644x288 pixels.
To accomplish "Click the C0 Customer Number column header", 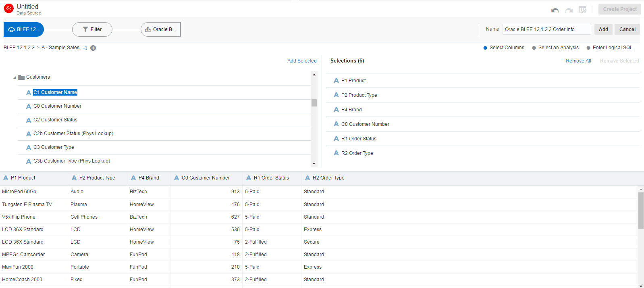I will tap(206, 178).
